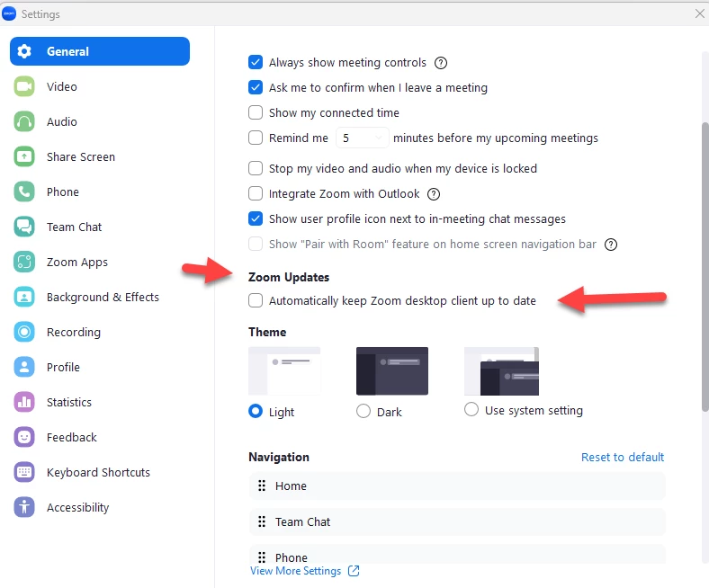Enable Stop my video and audio when locked

pos(256,168)
